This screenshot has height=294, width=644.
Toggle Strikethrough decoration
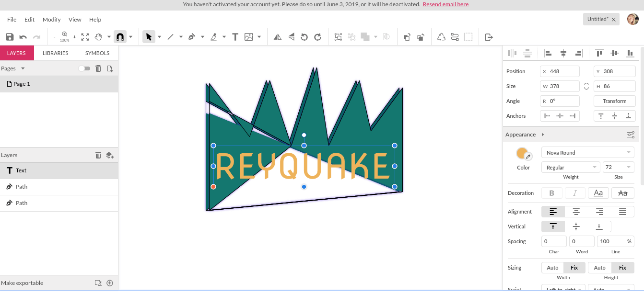click(623, 193)
